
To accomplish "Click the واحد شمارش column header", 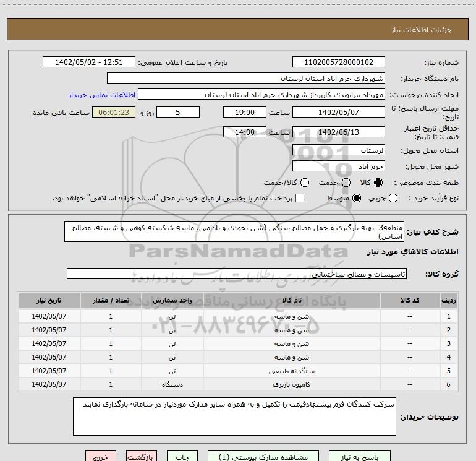I will click(172, 300).
